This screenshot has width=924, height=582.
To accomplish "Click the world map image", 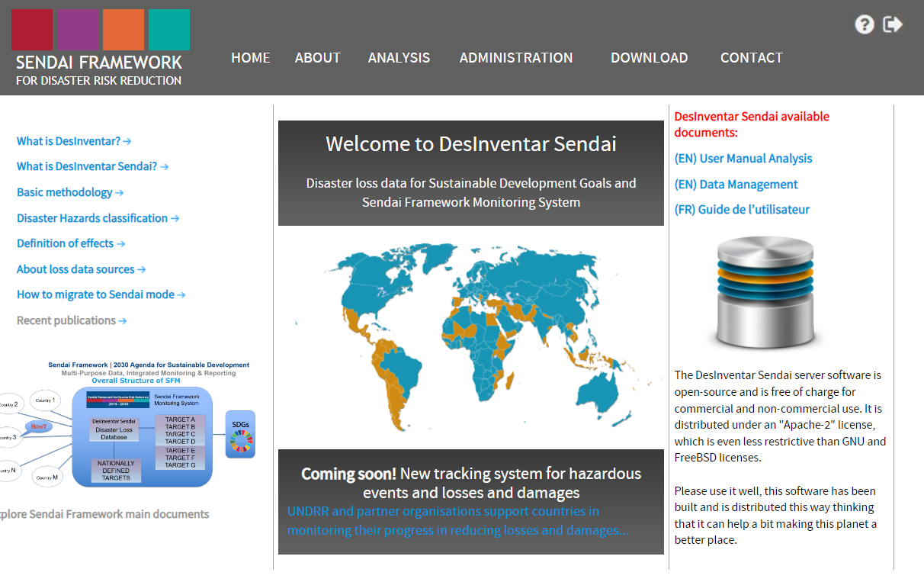I will [x=470, y=337].
